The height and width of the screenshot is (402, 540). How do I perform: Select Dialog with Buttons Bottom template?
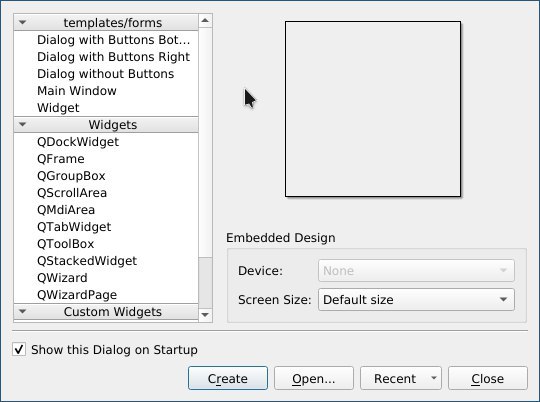pyautogui.click(x=106, y=40)
